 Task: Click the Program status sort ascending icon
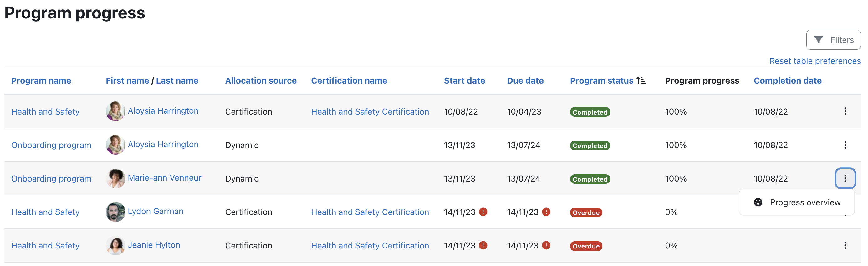pyautogui.click(x=641, y=80)
